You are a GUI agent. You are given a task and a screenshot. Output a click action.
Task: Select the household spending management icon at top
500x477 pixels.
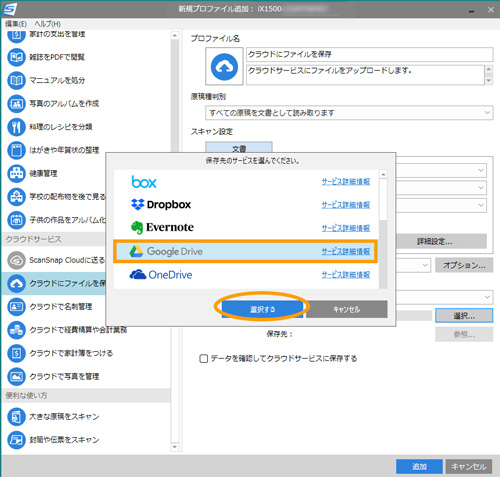[x=16, y=35]
